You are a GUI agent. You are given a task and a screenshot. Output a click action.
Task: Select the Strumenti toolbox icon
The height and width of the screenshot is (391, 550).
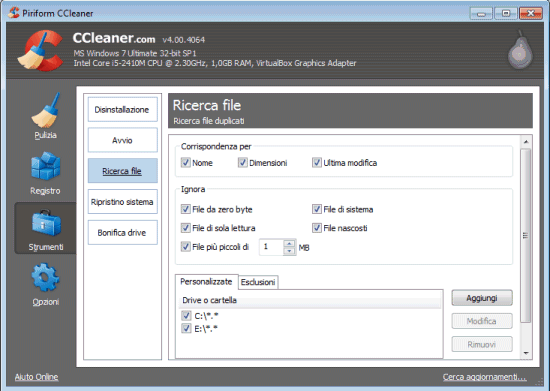[46, 223]
